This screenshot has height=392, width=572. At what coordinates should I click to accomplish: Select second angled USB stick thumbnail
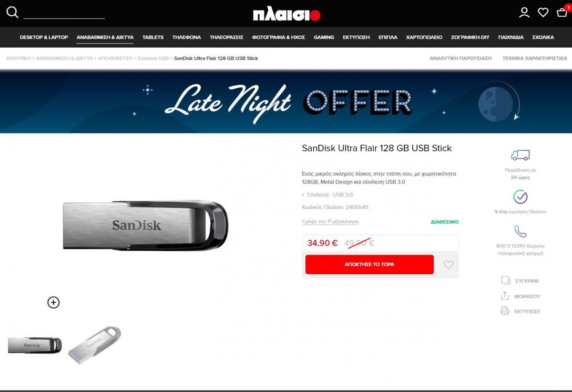(x=94, y=344)
